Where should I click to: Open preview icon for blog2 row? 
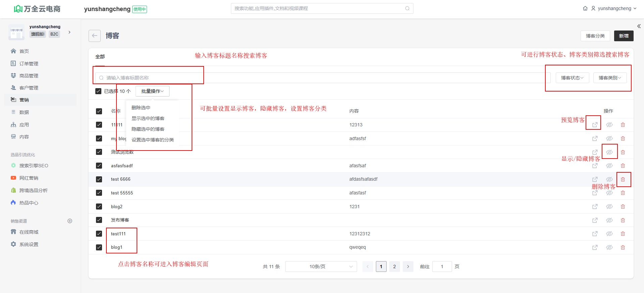(x=595, y=207)
